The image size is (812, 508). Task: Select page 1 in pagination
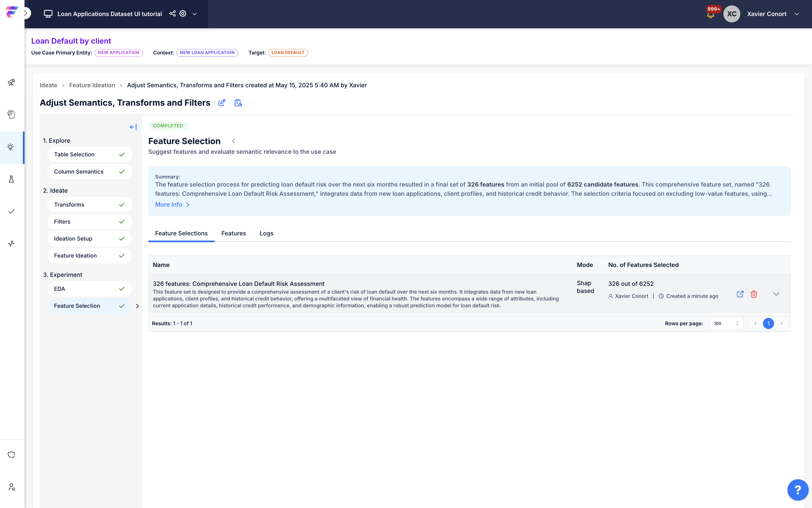pos(768,324)
